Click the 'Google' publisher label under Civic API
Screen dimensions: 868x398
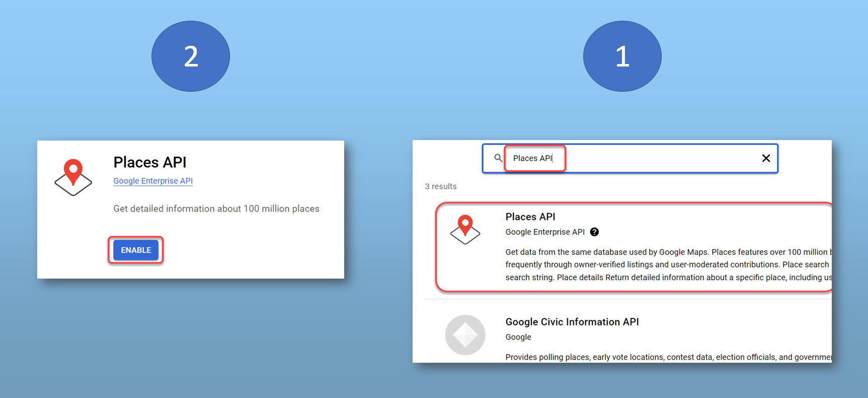click(x=518, y=337)
